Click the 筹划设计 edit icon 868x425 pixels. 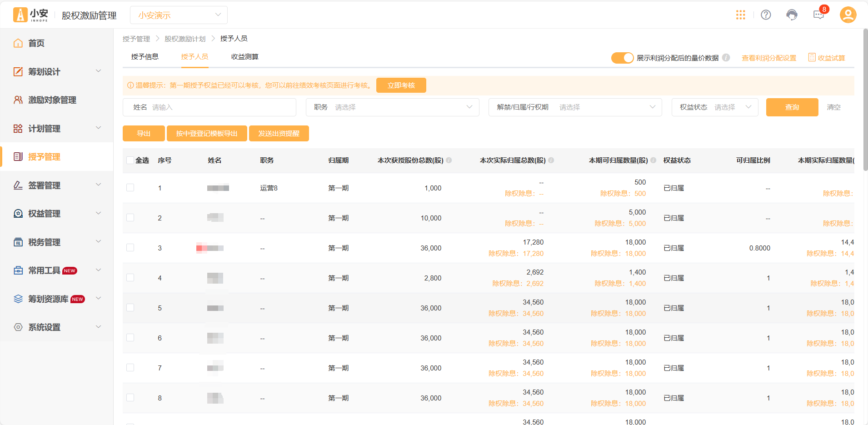[x=18, y=71]
